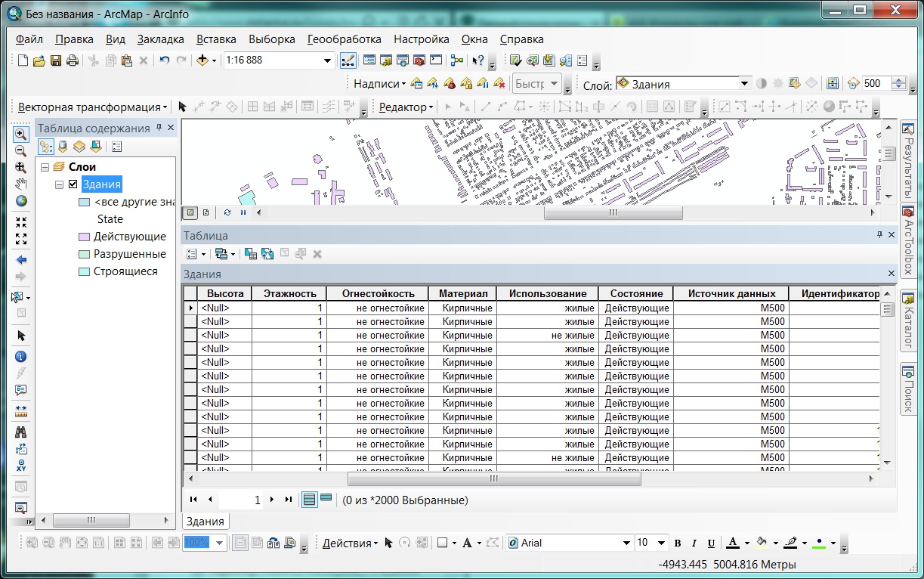Click the Состояние column header
This screenshot has height=579, width=924.
click(635, 293)
